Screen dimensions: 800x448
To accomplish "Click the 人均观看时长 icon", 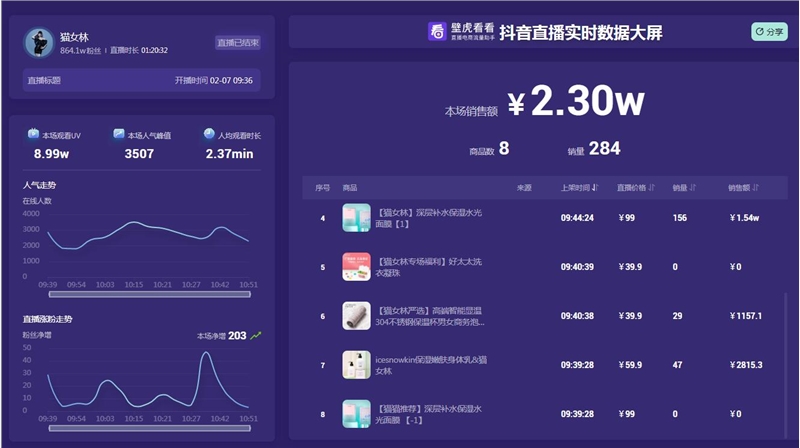I will (x=209, y=134).
